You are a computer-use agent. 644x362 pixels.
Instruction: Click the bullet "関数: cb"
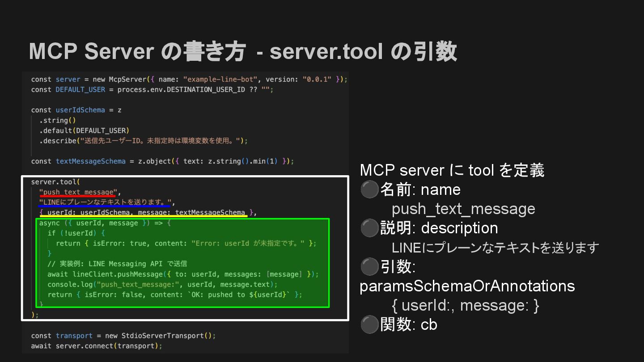click(398, 324)
